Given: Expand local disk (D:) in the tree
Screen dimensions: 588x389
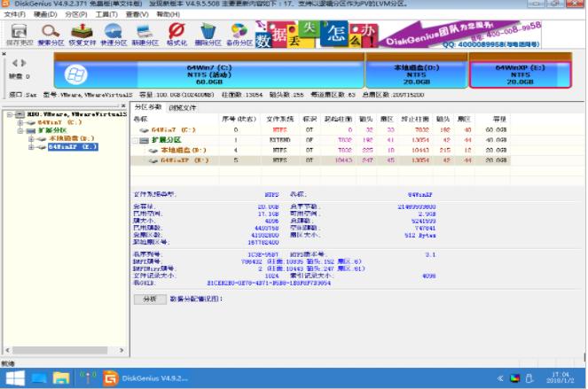Looking at the screenshot, I should pos(31,138).
